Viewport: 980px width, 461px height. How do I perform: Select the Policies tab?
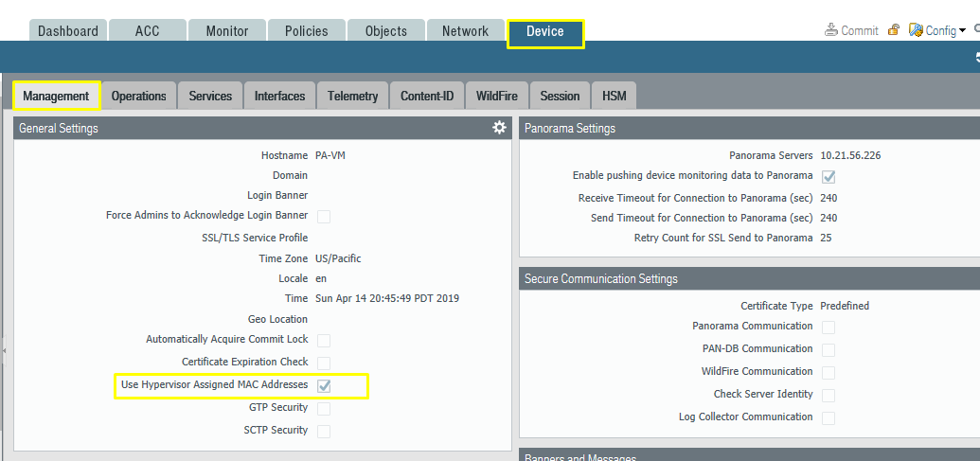point(306,31)
